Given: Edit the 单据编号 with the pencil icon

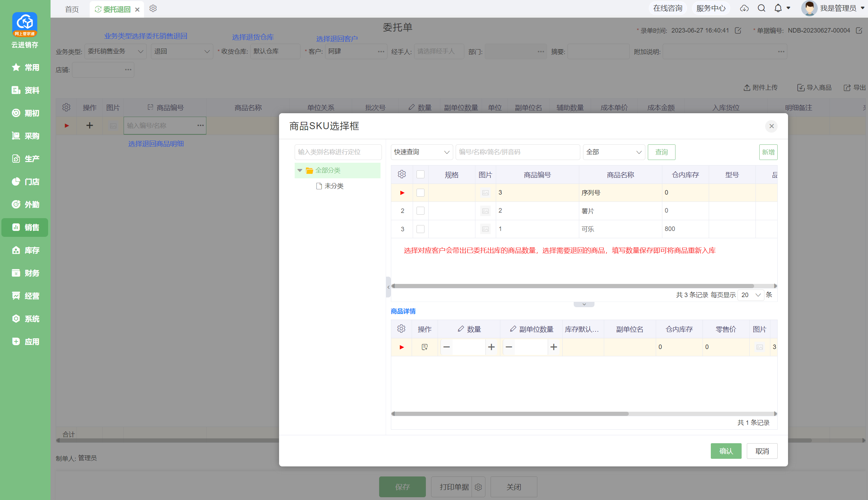Looking at the screenshot, I should click(x=859, y=30).
